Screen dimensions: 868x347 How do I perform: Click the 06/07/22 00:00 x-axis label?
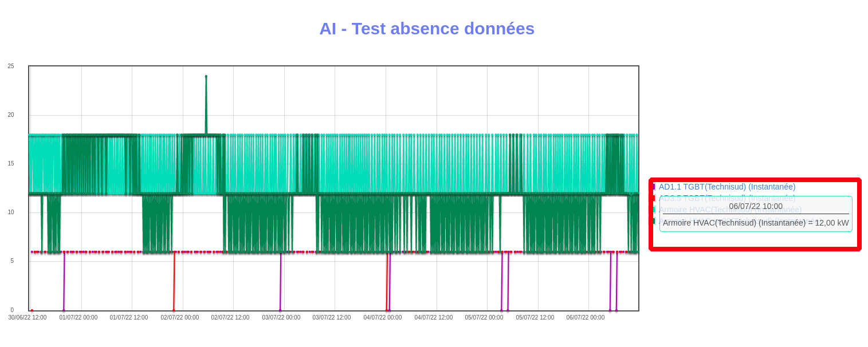coord(585,317)
